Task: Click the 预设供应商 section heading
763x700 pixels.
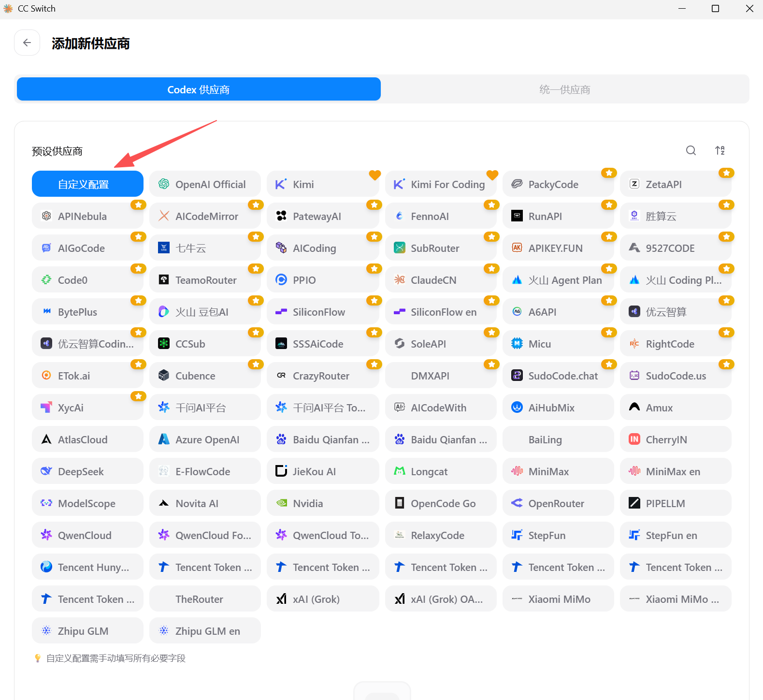Action: 57,151
